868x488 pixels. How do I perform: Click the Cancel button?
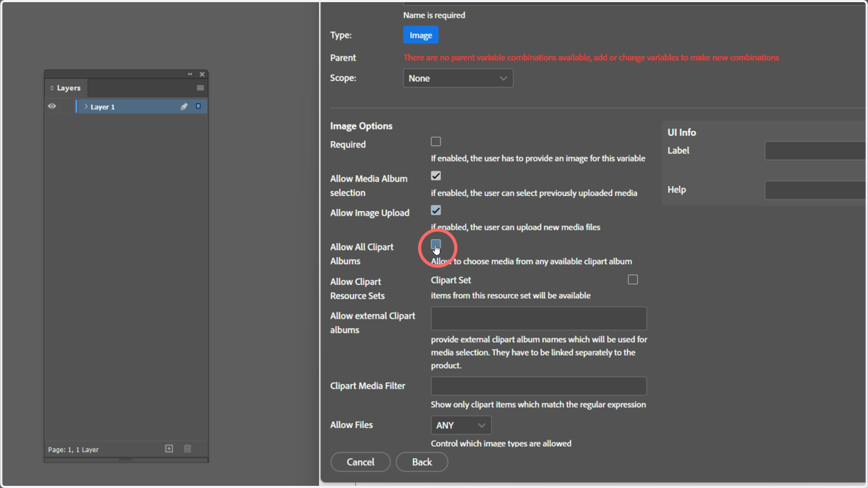click(360, 462)
